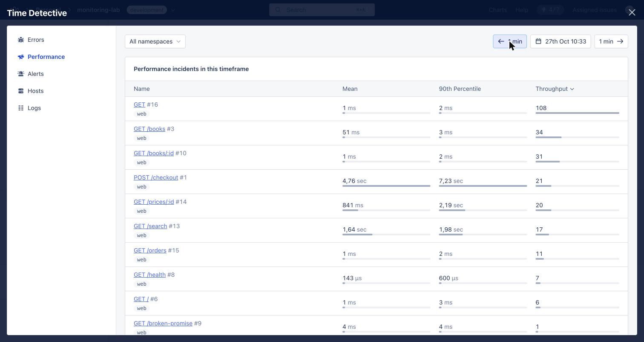Open the Hosts server icon
The width and height of the screenshot is (644, 342).
click(21, 91)
